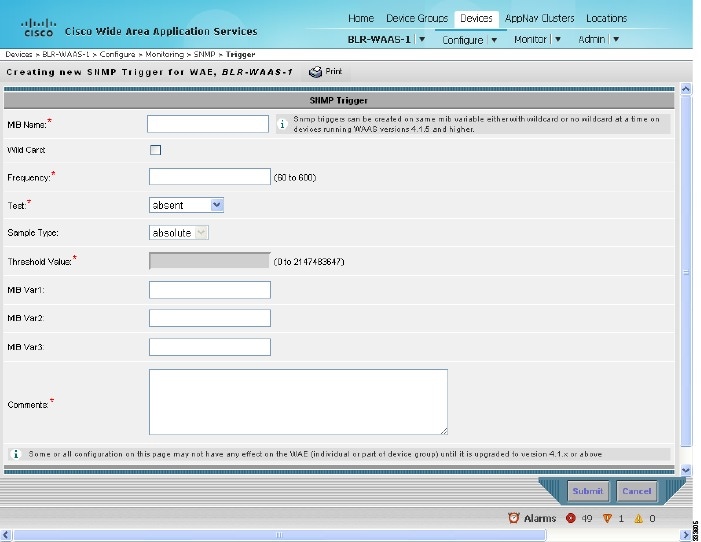Open the Locations tab
The width and height of the screenshot is (701, 542).
coord(607,18)
